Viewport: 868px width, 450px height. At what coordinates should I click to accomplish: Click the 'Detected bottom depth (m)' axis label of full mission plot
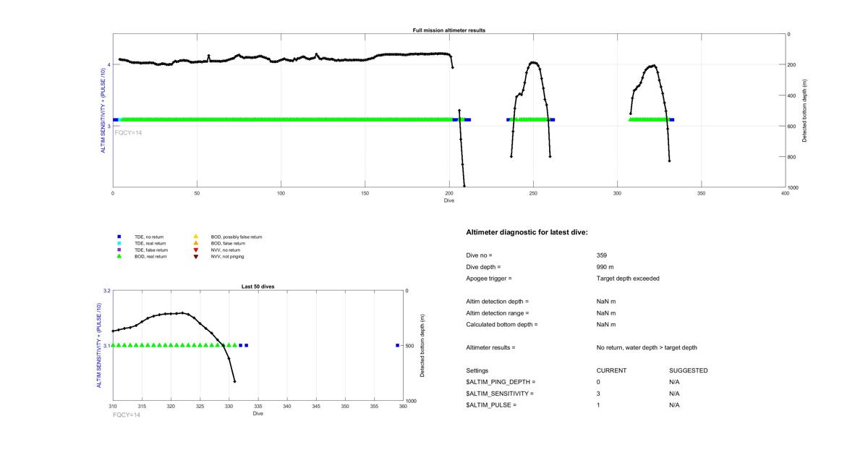coord(805,111)
